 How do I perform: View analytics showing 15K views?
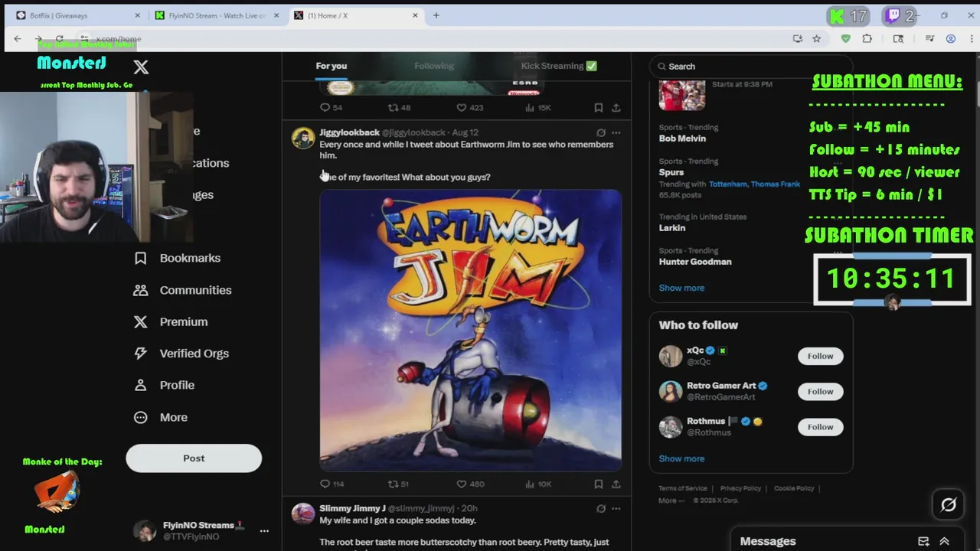538,108
